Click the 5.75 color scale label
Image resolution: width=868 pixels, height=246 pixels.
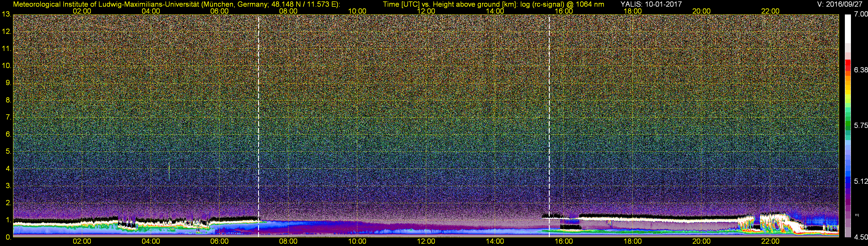(x=860, y=125)
